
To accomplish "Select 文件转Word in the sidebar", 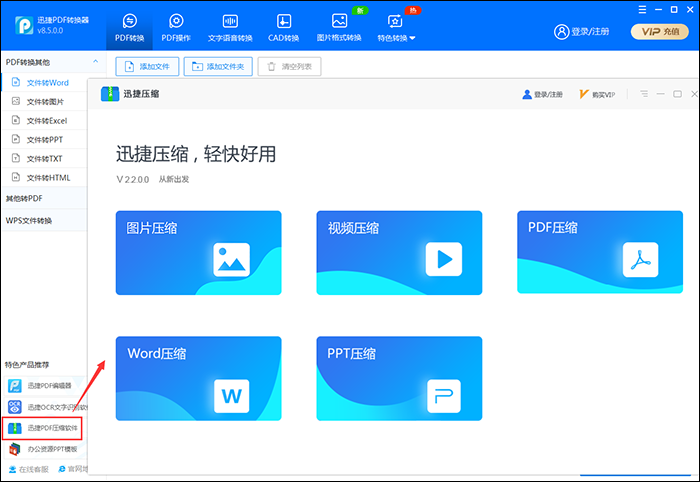I will click(x=45, y=83).
